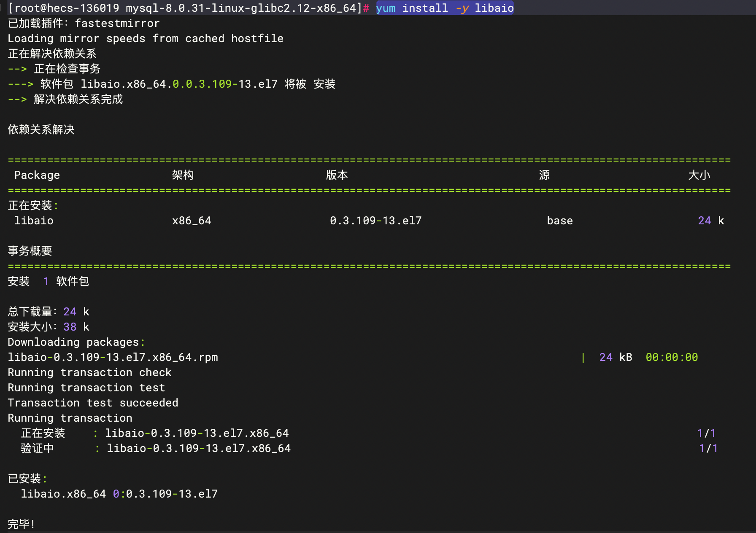The image size is (756, 533).
Task: Click the '大小' column header
Action: tap(699, 175)
